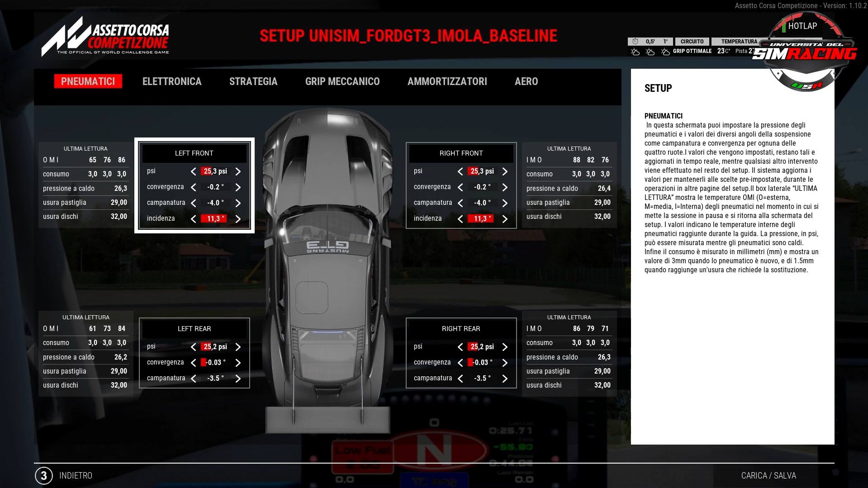This screenshot has height=488, width=868.
Task: Increase Left Rear convergenza with right arrow
Action: pos(238,363)
